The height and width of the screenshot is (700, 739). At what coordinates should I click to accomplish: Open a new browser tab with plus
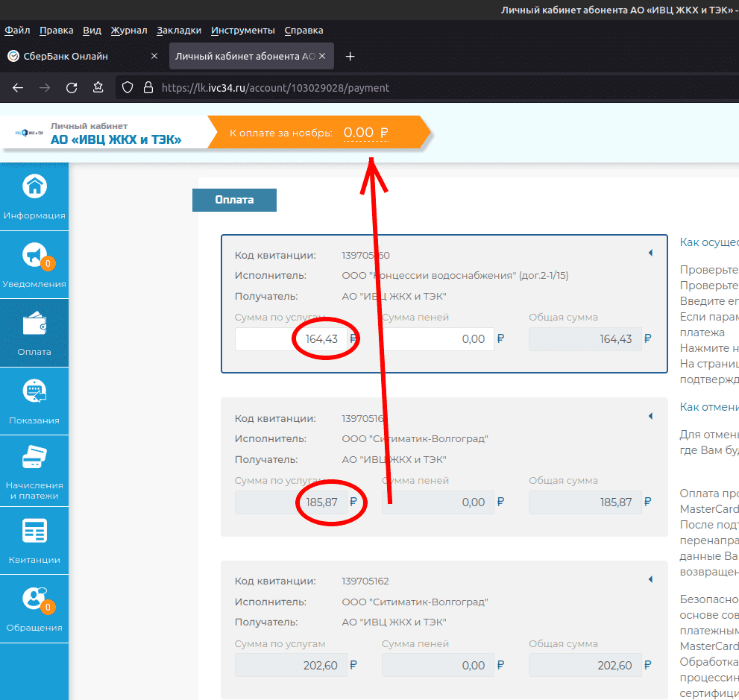click(350, 57)
